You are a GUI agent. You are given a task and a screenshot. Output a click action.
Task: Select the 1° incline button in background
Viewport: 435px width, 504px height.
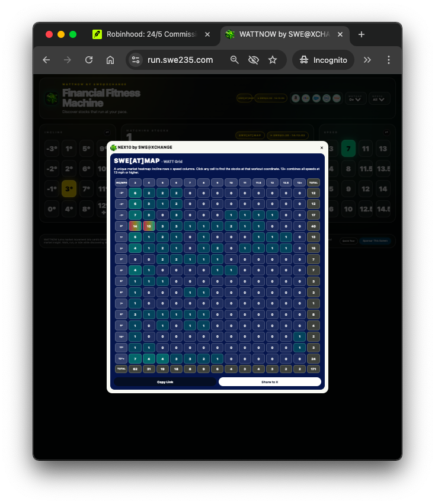[69, 149]
